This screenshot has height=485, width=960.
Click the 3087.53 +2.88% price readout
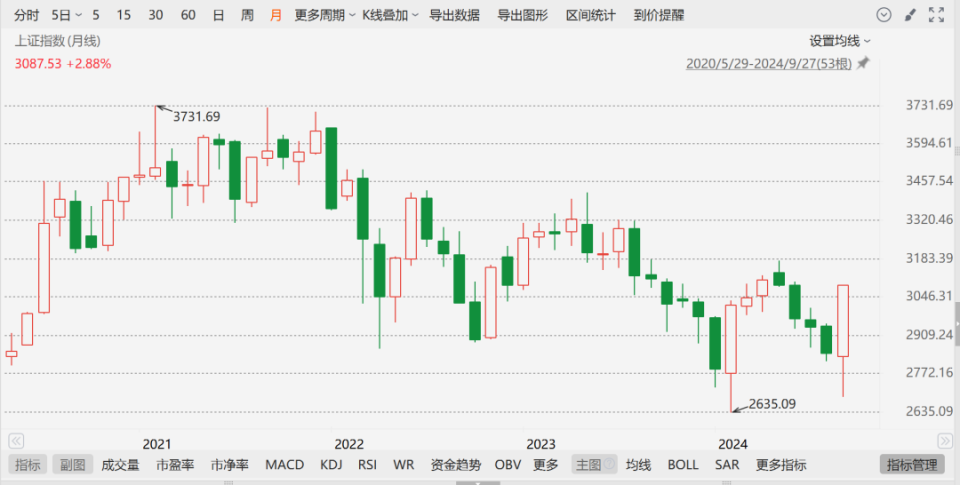pos(62,64)
